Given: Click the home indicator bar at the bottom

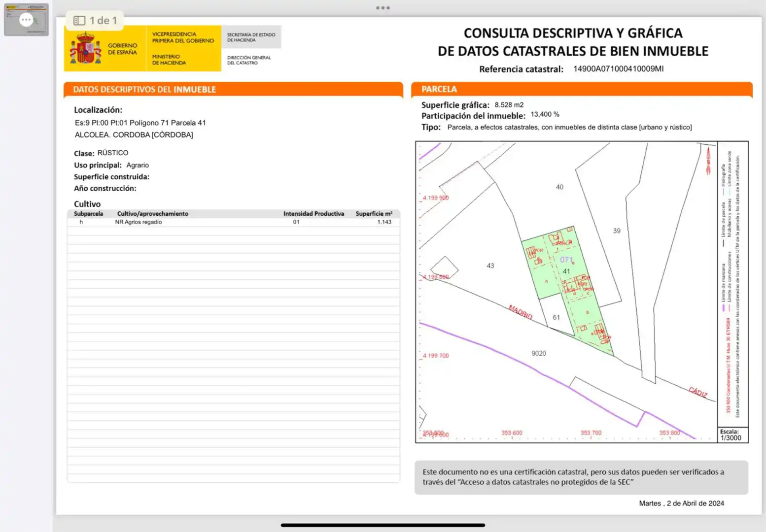Looking at the screenshot, I should point(383,525).
